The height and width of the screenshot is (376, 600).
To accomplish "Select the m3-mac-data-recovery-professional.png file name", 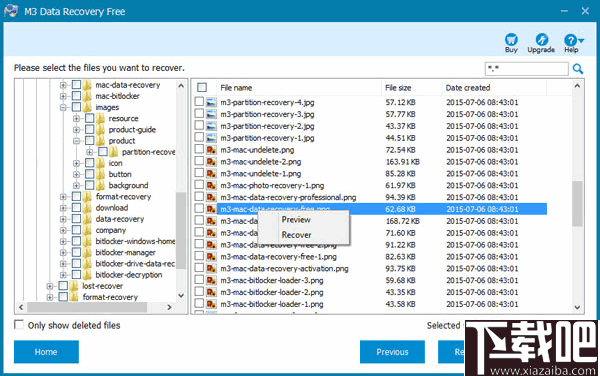I will click(288, 197).
